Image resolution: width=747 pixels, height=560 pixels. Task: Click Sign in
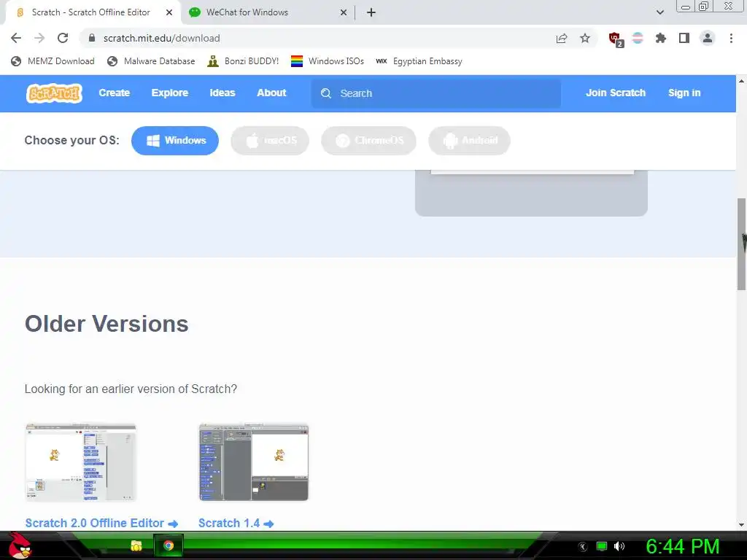click(x=684, y=93)
